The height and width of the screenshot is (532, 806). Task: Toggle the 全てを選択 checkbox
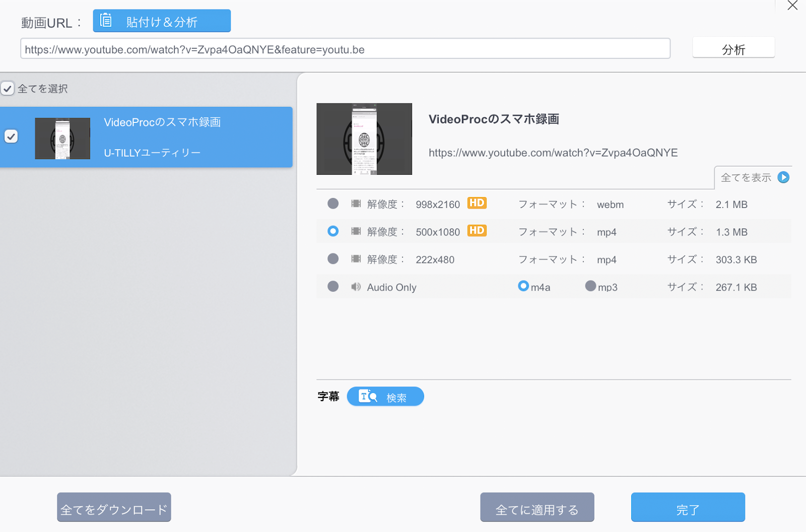pyautogui.click(x=7, y=89)
